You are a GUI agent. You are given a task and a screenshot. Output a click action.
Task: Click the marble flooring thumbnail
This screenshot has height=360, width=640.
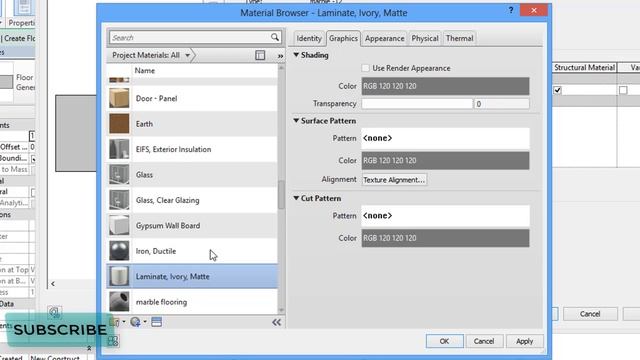119,302
